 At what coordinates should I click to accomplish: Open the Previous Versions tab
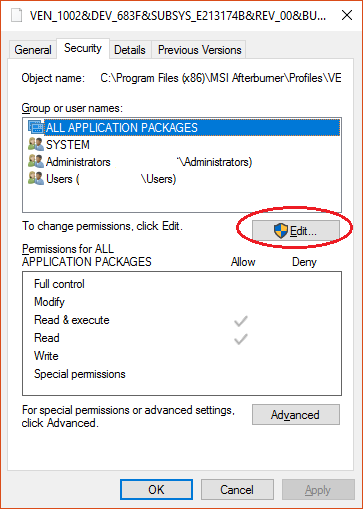click(199, 50)
